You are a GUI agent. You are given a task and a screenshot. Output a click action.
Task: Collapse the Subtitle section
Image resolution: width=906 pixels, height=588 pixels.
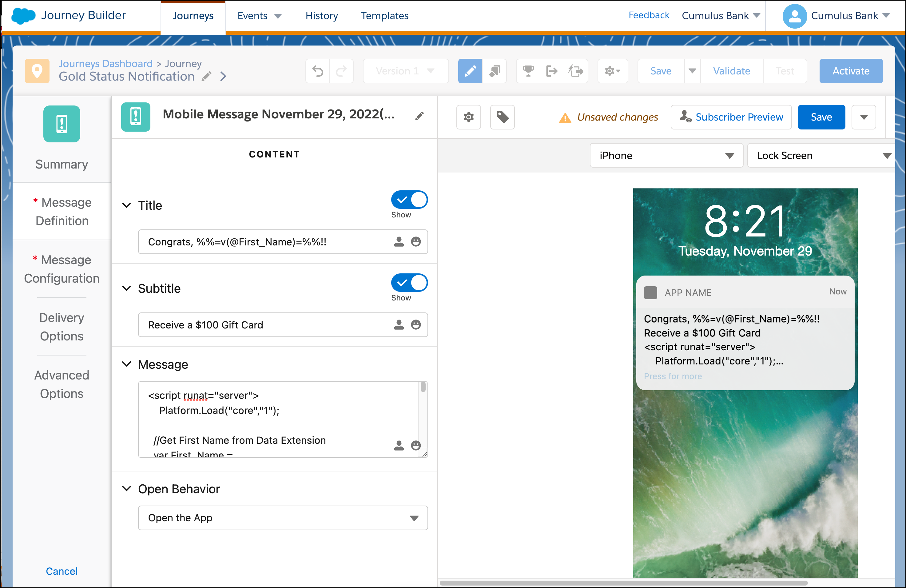pos(126,288)
